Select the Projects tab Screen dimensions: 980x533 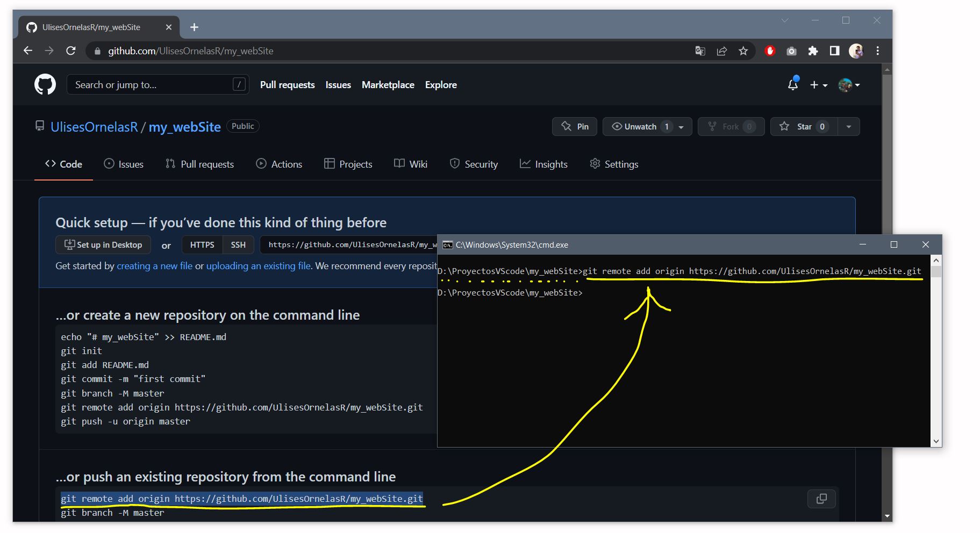click(x=348, y=164)
